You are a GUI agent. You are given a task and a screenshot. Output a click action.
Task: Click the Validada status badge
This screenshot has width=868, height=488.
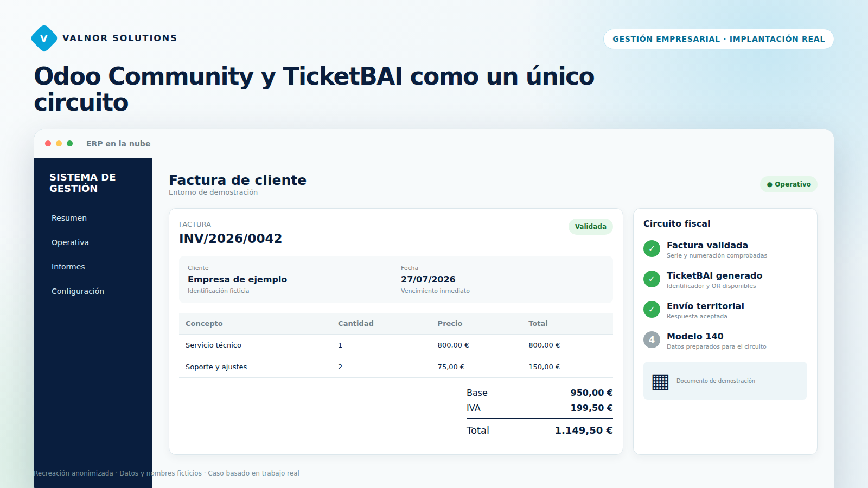click(x=590, y=227)
